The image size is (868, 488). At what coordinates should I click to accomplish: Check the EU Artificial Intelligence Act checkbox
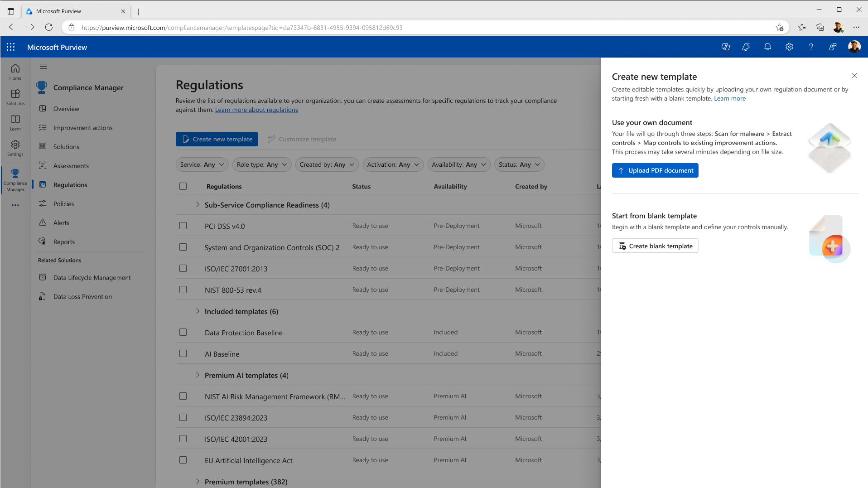[x=183, y=460]
